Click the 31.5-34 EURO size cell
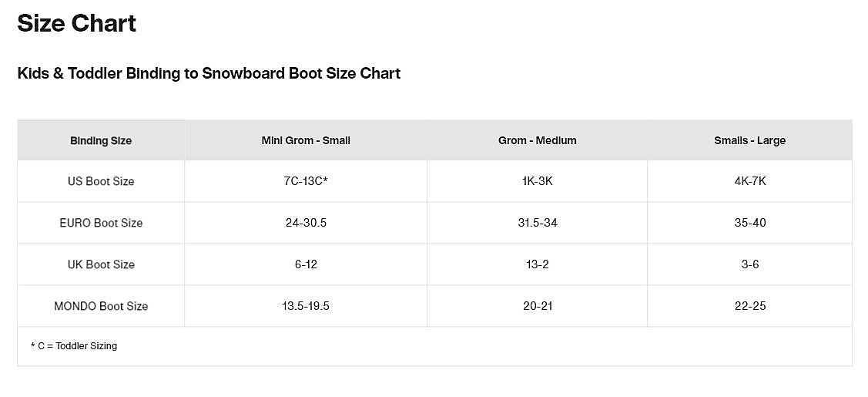This screenshot has width=868, height=397. click(x=537, y=223)
